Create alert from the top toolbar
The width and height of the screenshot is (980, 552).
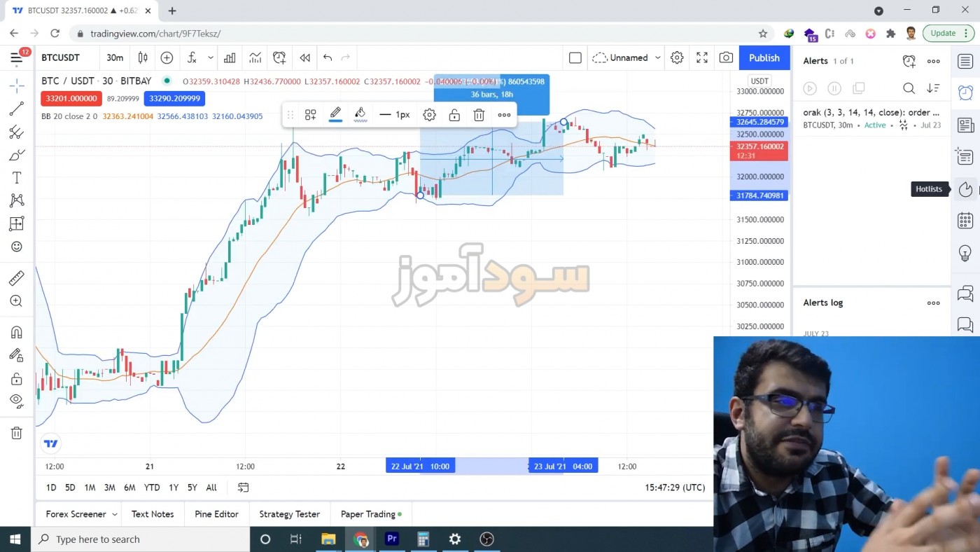[279, 57]
